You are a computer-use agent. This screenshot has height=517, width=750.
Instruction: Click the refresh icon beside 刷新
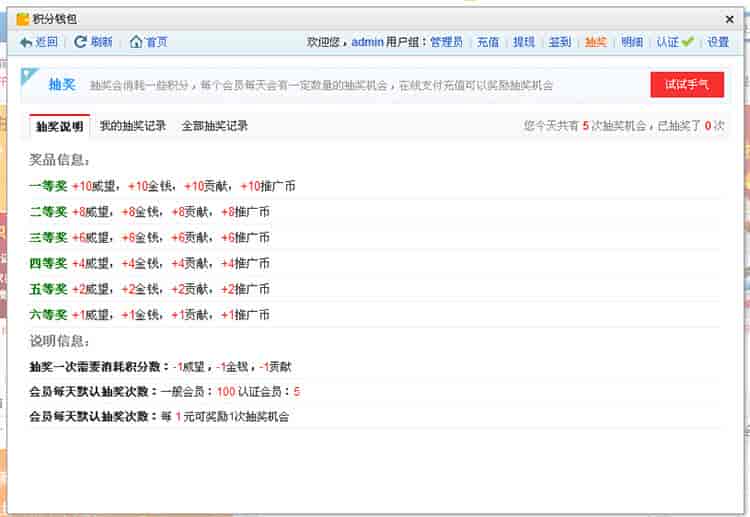click(x=80, y=42)
